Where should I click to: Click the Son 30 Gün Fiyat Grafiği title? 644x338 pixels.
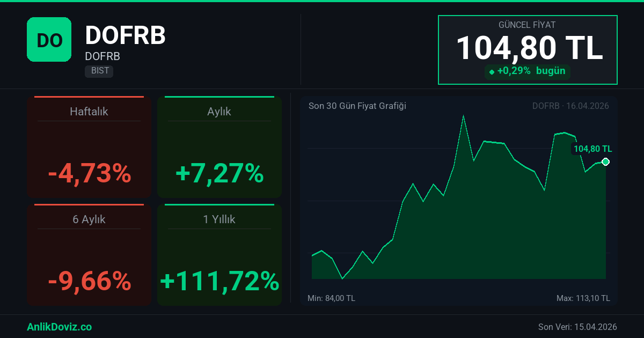coord(357,106)
